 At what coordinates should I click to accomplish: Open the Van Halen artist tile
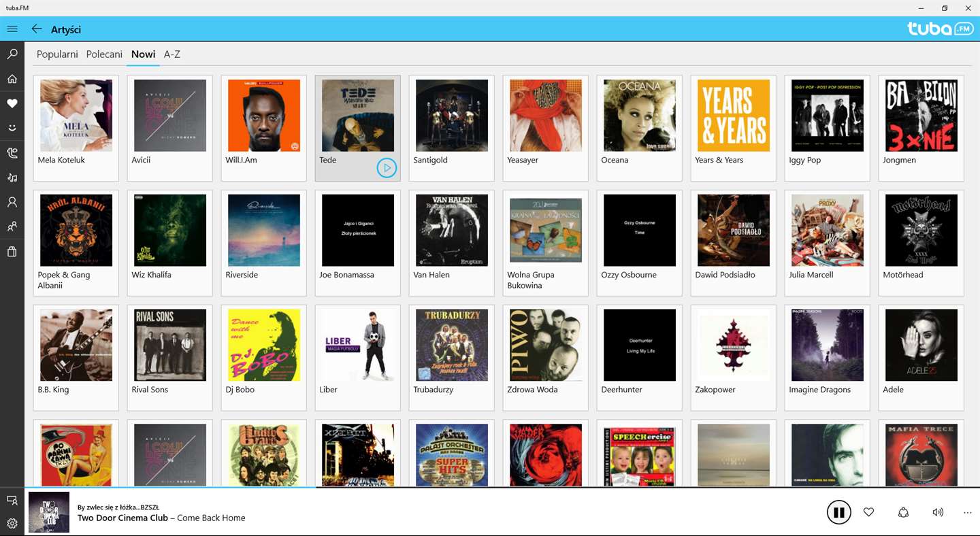click(452, 243)
